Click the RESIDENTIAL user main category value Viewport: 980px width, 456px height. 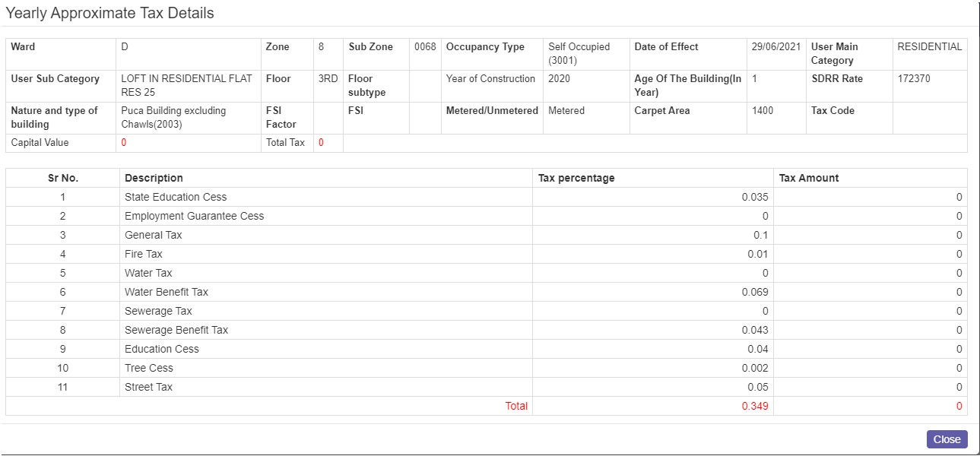pos(929,46)
